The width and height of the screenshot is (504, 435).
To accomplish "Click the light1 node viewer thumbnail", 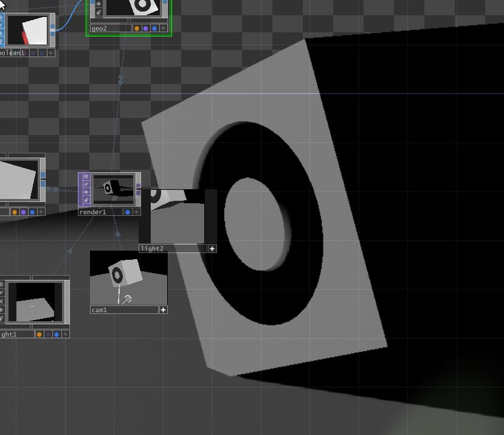I will [35, 302].
